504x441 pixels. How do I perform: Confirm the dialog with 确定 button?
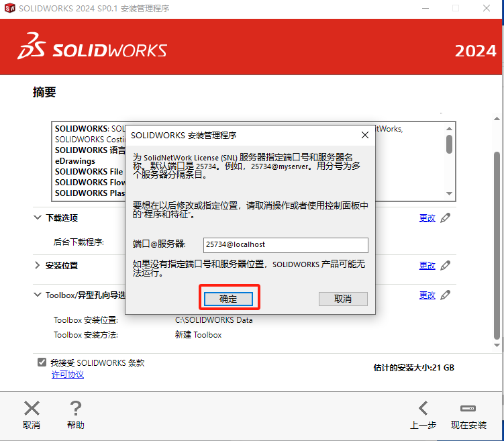coord(228,299)
